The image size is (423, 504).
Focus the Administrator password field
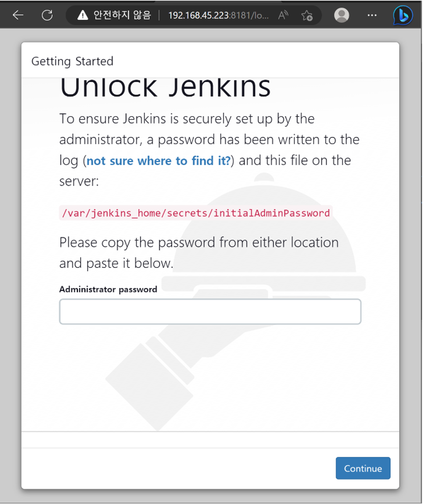pos(210,311)
